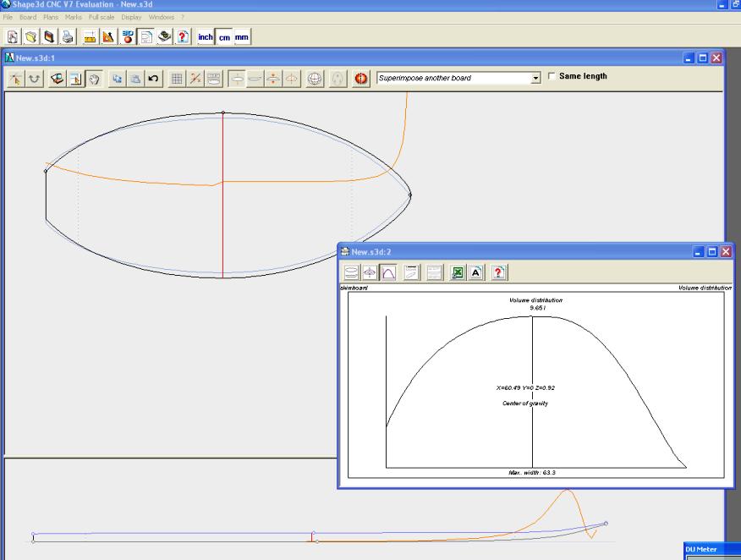Click the printer icon in main toolbar
This screenshot has width=741, height=560.
click(x=67, y=36)
